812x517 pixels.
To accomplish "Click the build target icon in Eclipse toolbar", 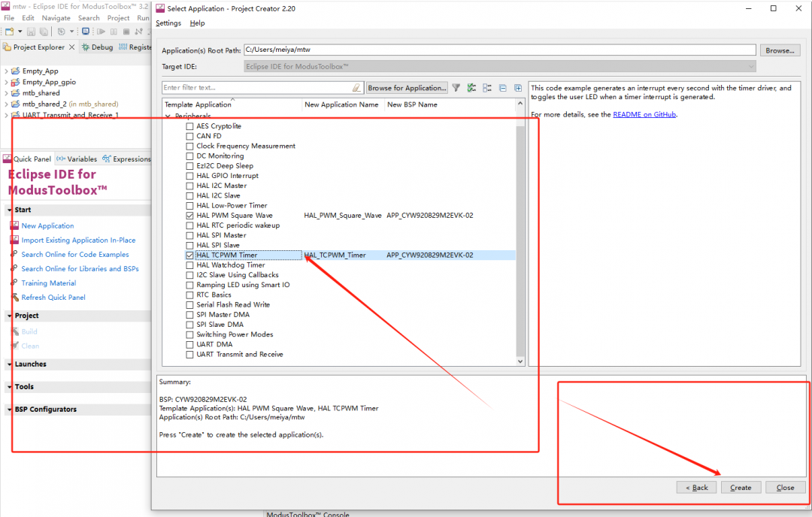I will click(61, 32).
